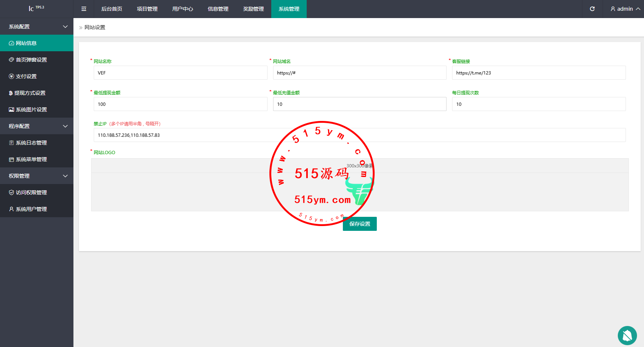Screen dimensions: 644x347
Task: Open 访问权限管理 shield item
Action: point(31,192)
